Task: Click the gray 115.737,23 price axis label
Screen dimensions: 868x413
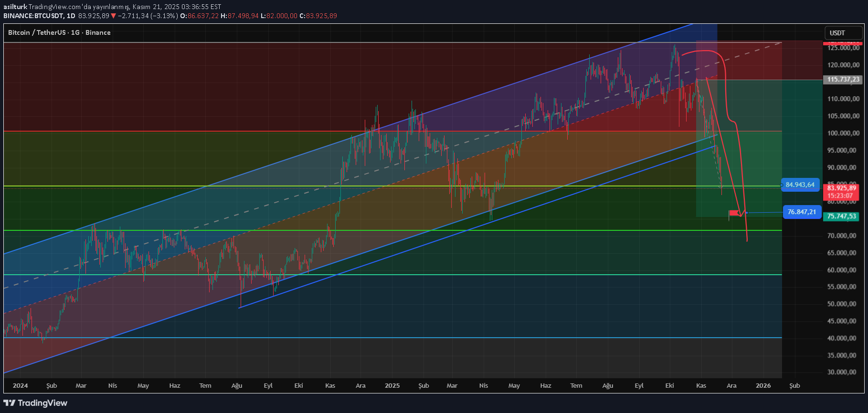Action: pyautogui.click(x=843, y=80)
